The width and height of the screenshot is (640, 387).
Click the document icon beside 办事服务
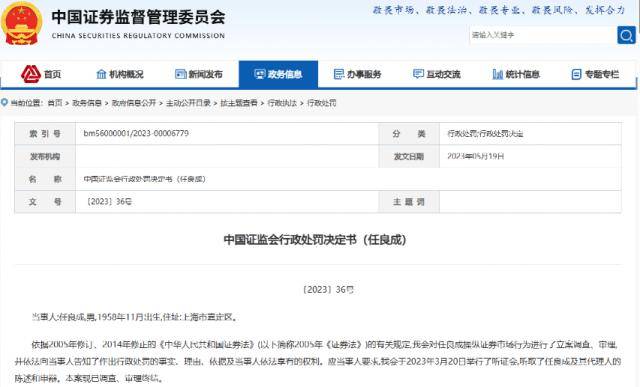[339, 74]
